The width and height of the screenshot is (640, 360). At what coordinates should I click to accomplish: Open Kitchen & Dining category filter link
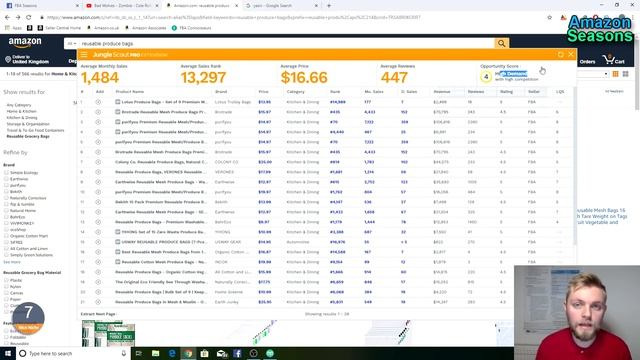point(22,118)
